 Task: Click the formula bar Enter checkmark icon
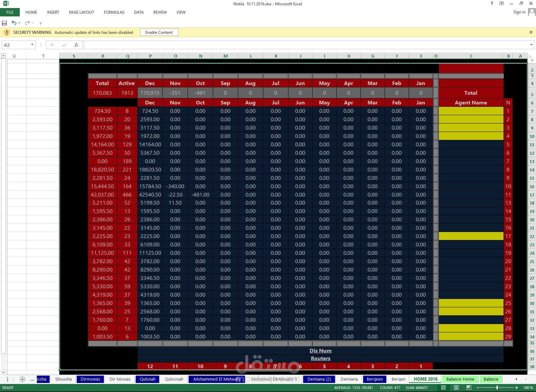[64, 45]
